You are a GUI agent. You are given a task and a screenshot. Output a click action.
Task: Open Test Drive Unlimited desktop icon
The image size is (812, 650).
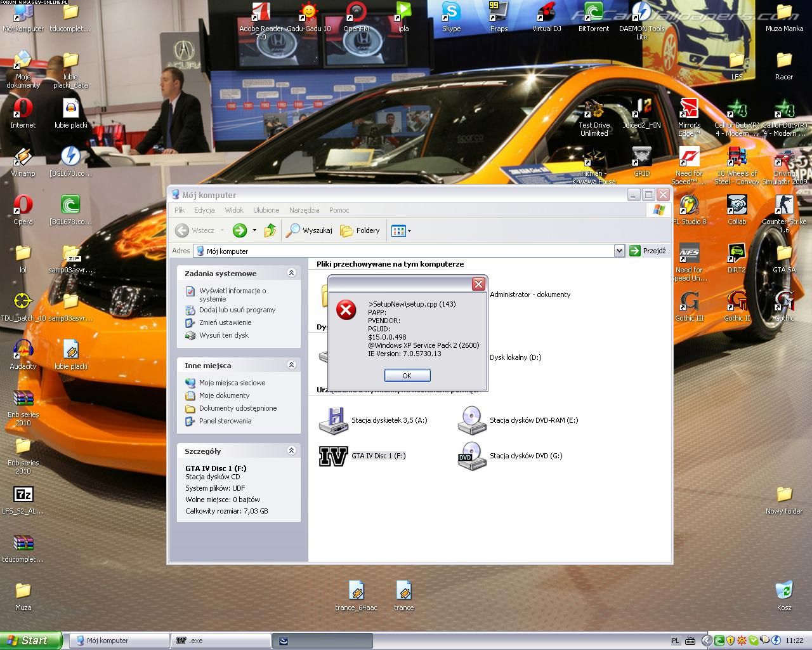tap(594, 118)
